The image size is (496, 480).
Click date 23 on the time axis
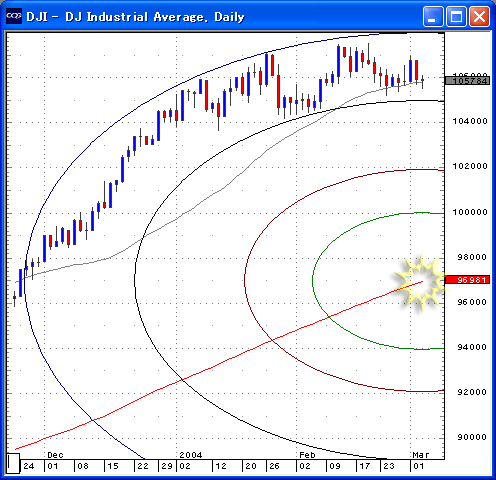389,466
